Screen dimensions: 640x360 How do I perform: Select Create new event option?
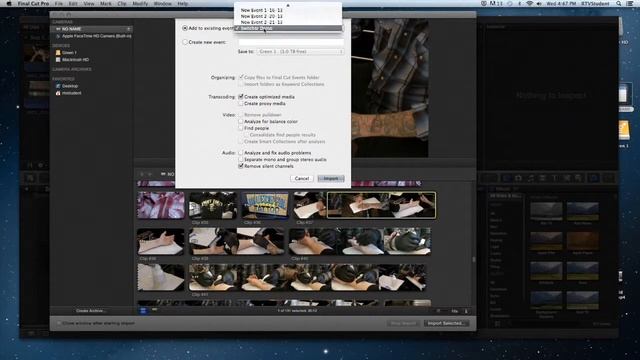pyautogui.click(x=185, y=42)
